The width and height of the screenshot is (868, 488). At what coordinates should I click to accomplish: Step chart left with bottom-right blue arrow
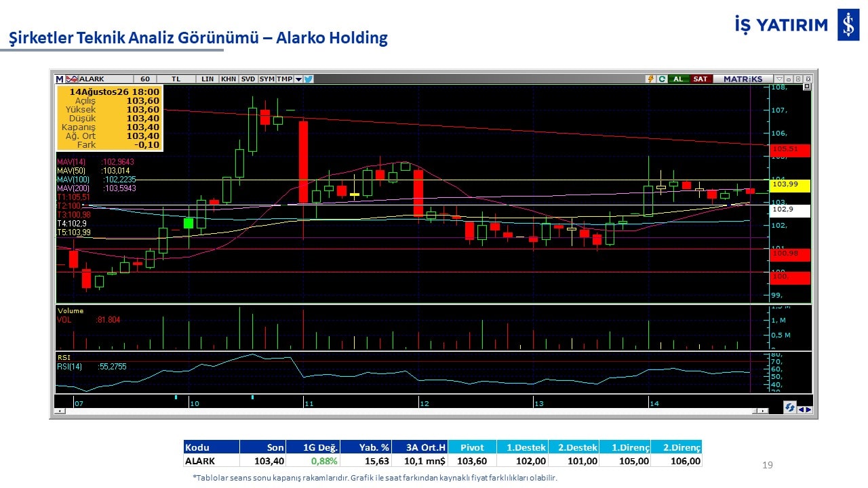801,409
